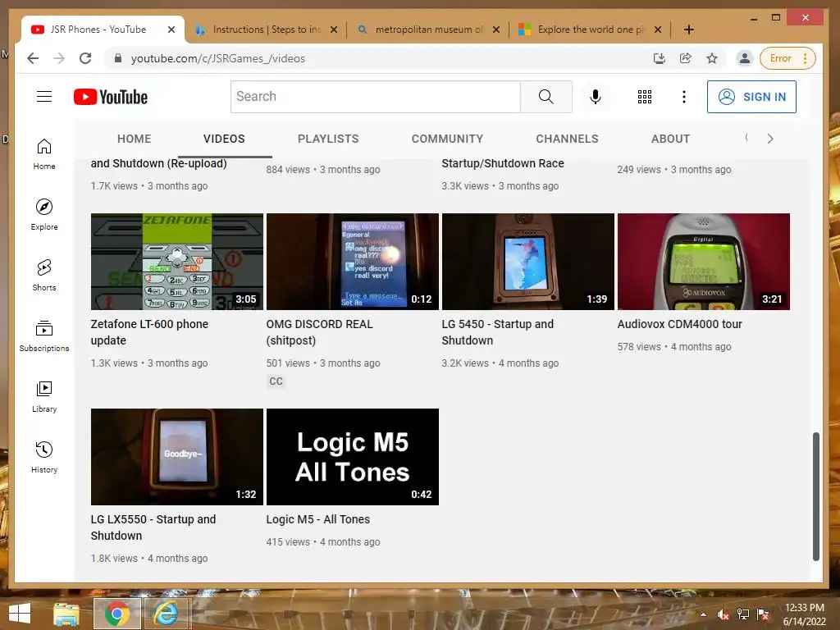The image size is (840, 630).
Task: Switch to metropolitan museum browser tab
Action: coord(428,30)
